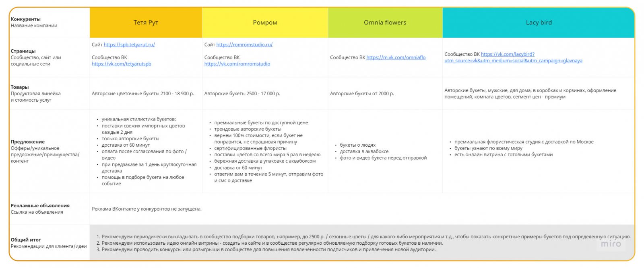Open the m.vk.com/omniaflo link
Image resolution: width=644 pixels, height=268 pixels.
tap(396, 57)
